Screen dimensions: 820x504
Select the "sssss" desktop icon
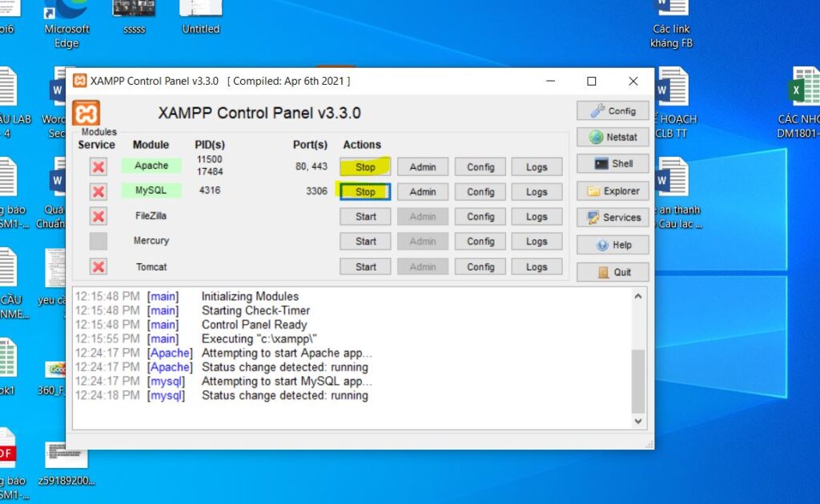(134, 17)
